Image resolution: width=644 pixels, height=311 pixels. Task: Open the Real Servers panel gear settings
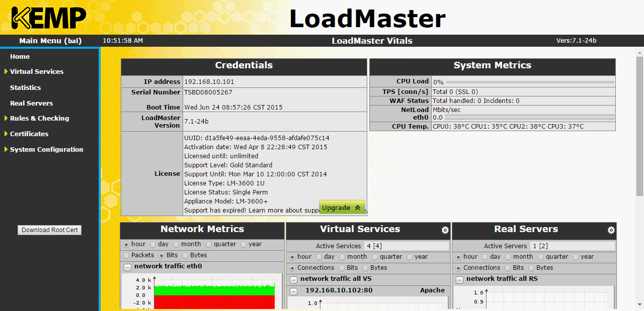611,230
